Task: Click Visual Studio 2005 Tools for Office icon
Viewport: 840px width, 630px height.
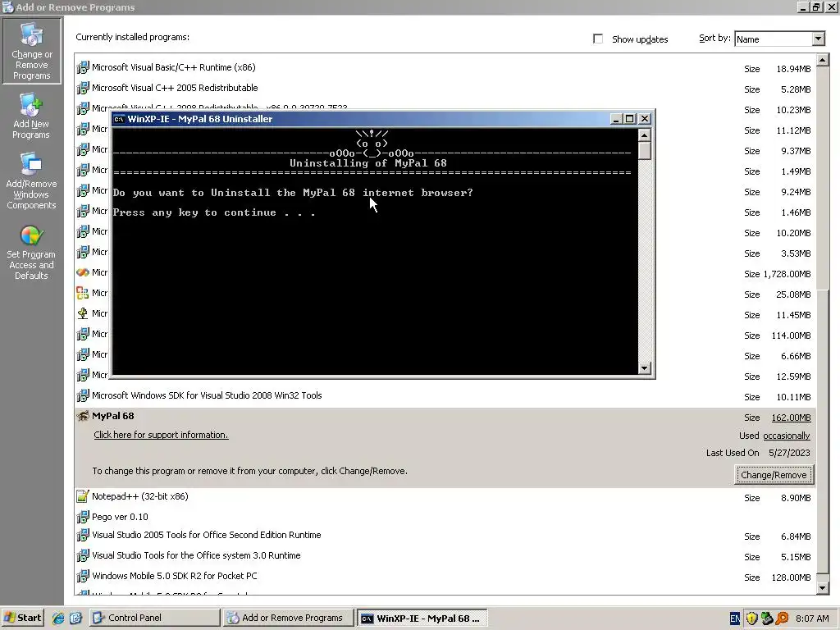Action: 83,535
